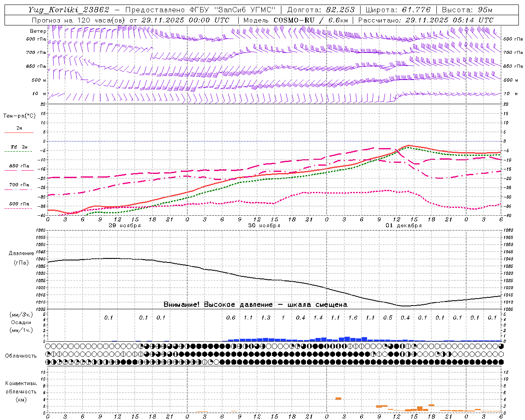The height and width of the screenshot is (420, 525).
Task: Click the orange convective bar reaching 4 km
Action: [338, 398]
